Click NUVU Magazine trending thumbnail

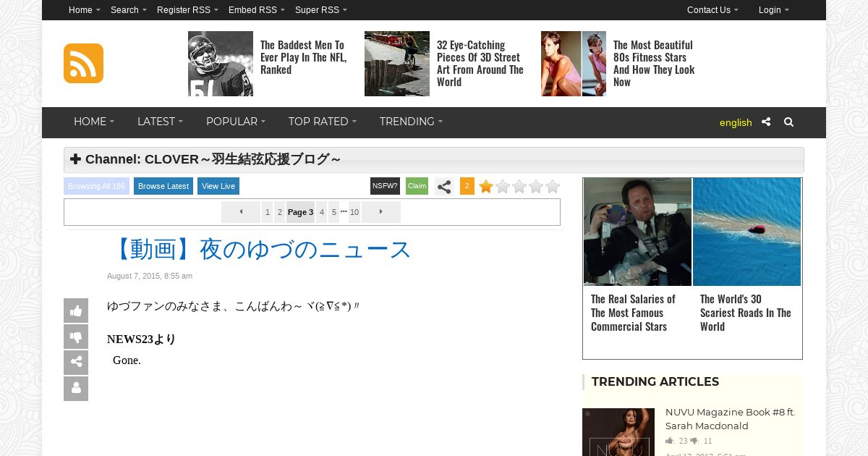(x=618, y=432)
